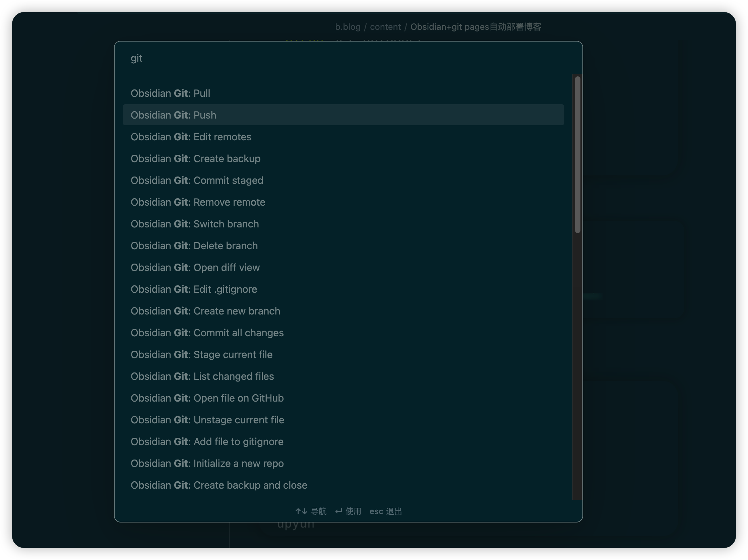Choose Obsidian Git: Edit .gitignore
Image resolution: width=748 pixels, height=560 pixels.
(x=194, y=289)
